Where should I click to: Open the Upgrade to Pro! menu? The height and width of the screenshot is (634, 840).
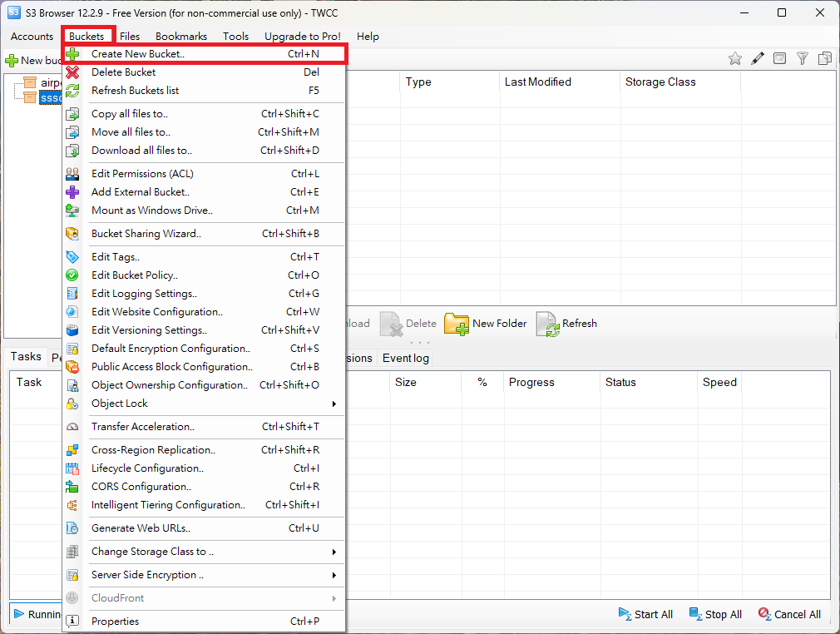303,37
